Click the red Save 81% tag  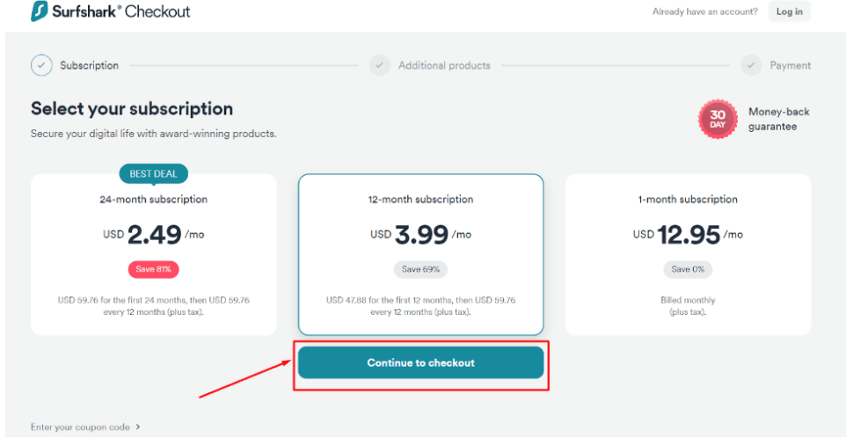pos(153,269)
